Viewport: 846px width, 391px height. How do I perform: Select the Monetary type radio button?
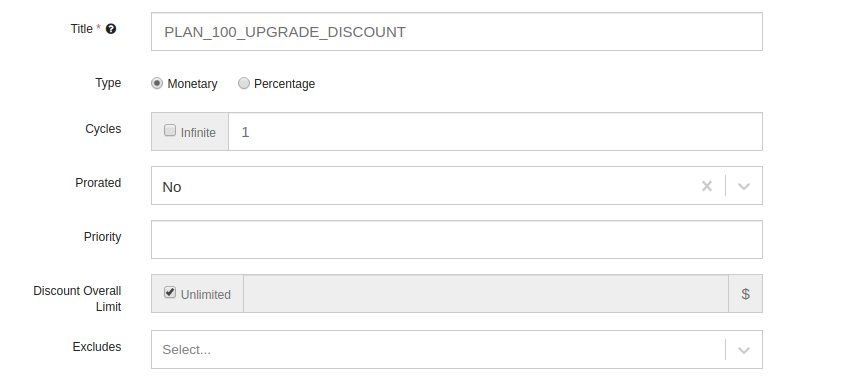[x=156, y=83]
